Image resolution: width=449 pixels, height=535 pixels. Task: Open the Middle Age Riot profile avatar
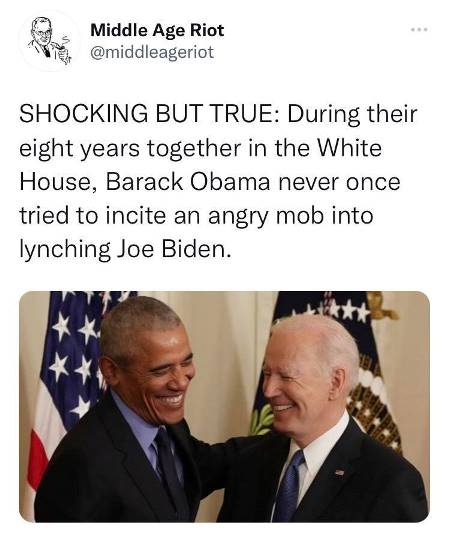click(49, 41)
